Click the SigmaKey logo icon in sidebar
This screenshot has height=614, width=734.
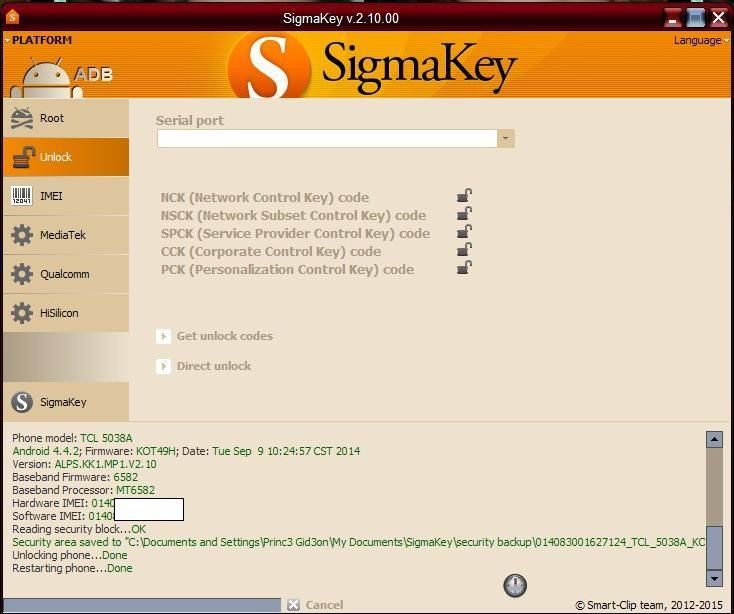[22, 402]
